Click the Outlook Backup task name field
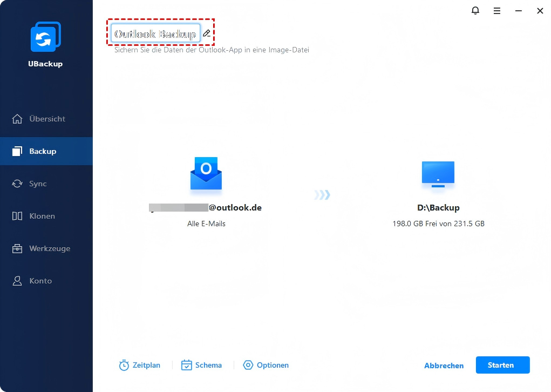The width and height of the screenshot is (551, 392). pyautogui.click(x=155, y=33)
